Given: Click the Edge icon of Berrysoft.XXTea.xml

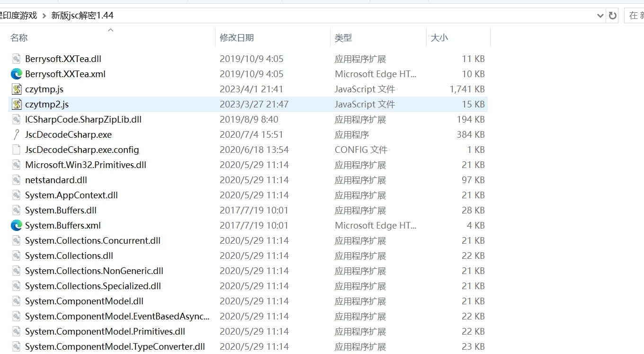Looking at the screenshot, I should [17, 74].
